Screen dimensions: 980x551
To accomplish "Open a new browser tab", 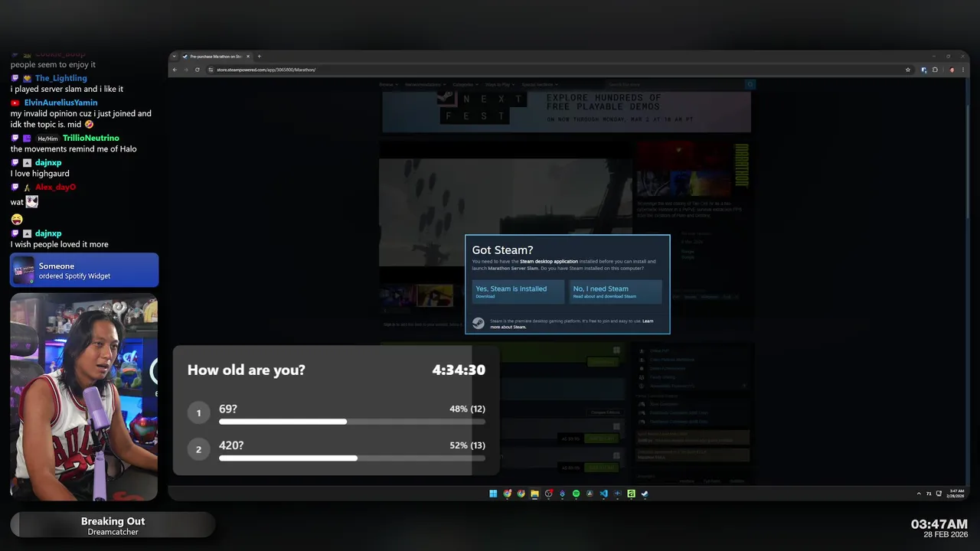I will 259,56.
